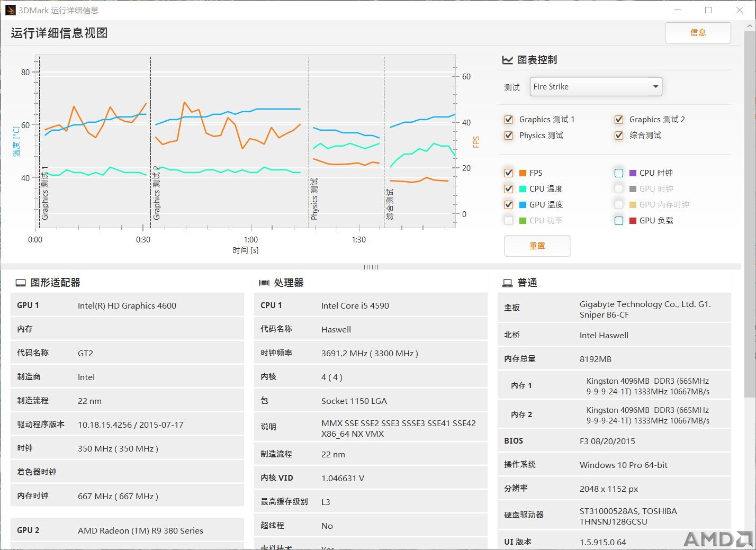Click the 3DMark logo icon in title bar
Image resolution: width=756 pixels, height=550 pixels.
(10, 10)
